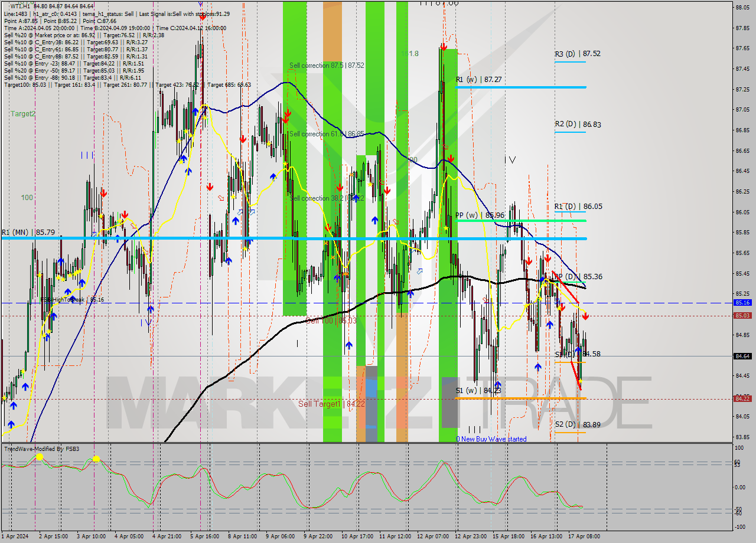
Task: Select the C_Entry88: 87.52 line
Action: tap(76, 56)
